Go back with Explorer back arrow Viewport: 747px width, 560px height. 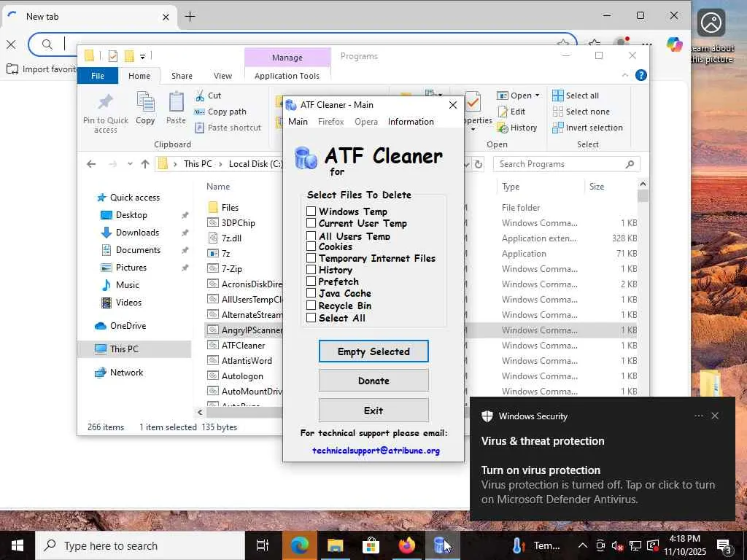coord(91,164)
